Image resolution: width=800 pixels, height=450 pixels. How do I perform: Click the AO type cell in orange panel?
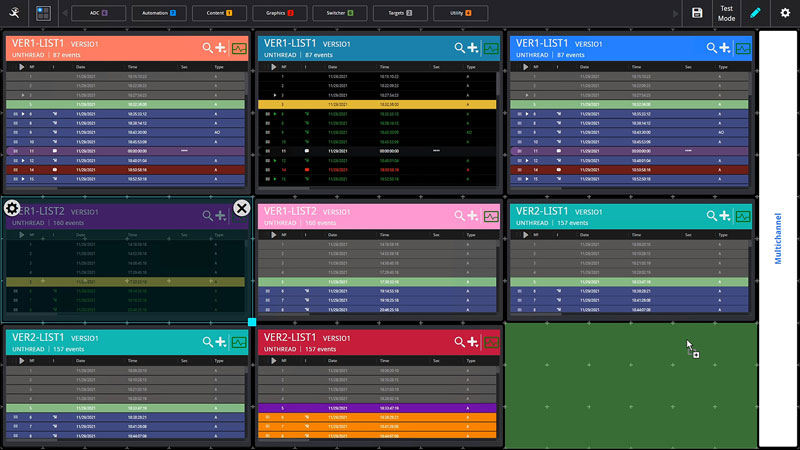(x=217, y=132)
